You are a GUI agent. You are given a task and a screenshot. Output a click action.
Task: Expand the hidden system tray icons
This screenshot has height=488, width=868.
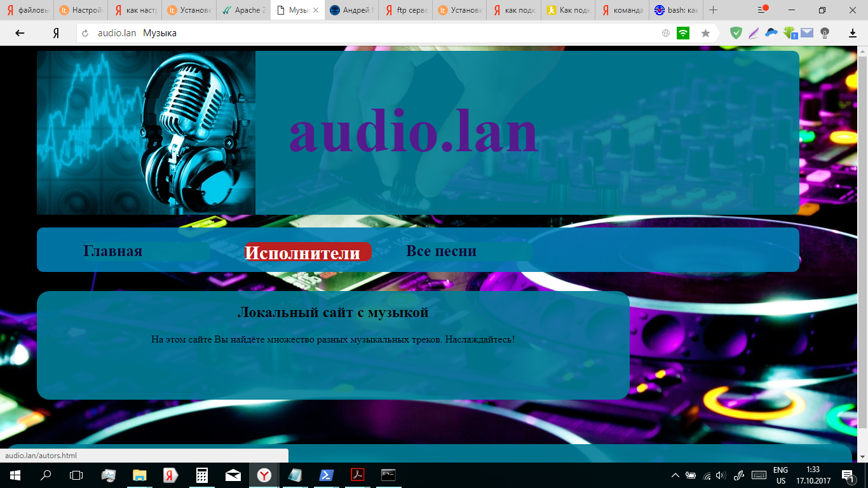pyautogui.click(x=675, y=475)
